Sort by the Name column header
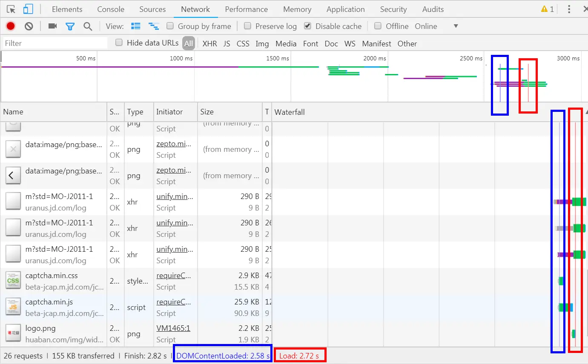The height and width of the screenshot is (364, 588). coord(54,112)
